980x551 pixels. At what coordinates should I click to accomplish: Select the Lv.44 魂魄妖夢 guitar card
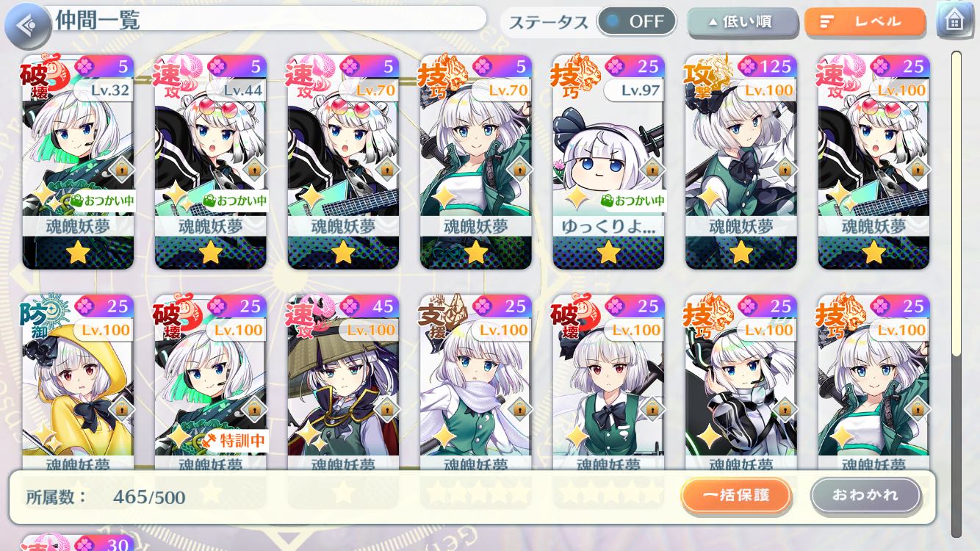click(x=211, y=162)
